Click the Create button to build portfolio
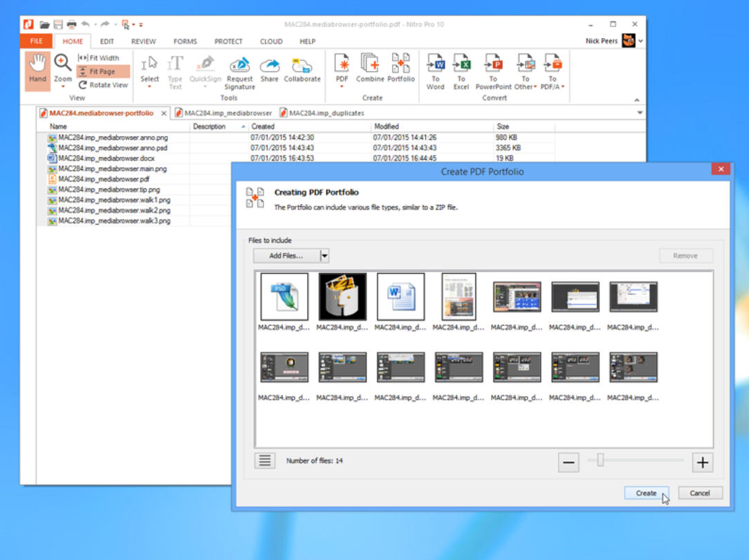749x560 pixels. point(646,493)
